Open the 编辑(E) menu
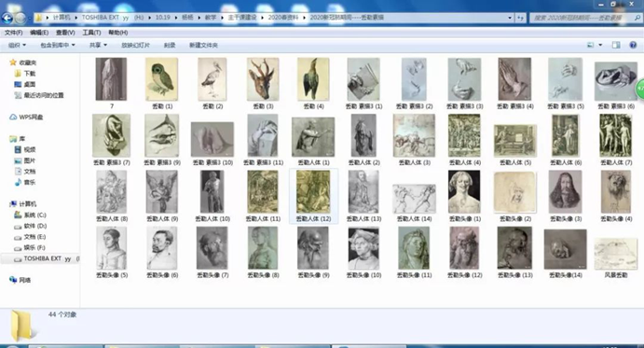644x348 pixels. point(39,33)
